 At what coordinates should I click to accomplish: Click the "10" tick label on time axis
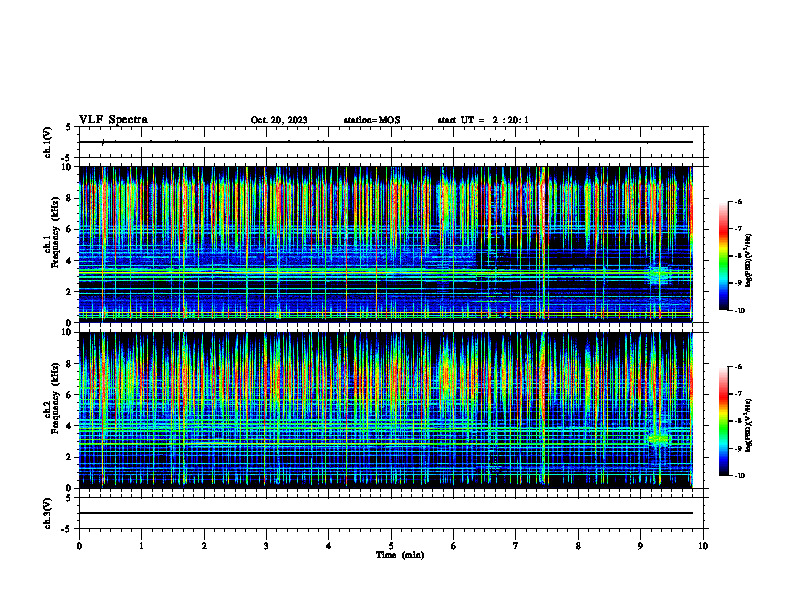coord(703,546)
